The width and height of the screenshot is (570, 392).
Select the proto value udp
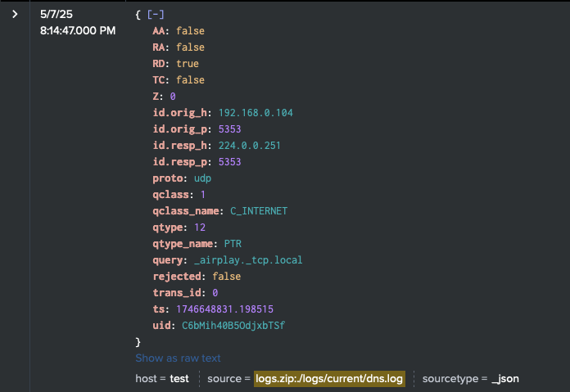pyautogui.click(x=202, y=178)
